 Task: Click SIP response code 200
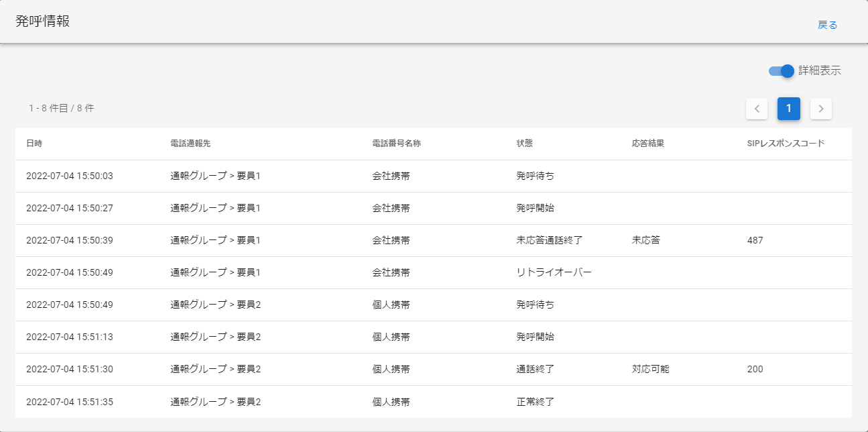coord(755,369)
